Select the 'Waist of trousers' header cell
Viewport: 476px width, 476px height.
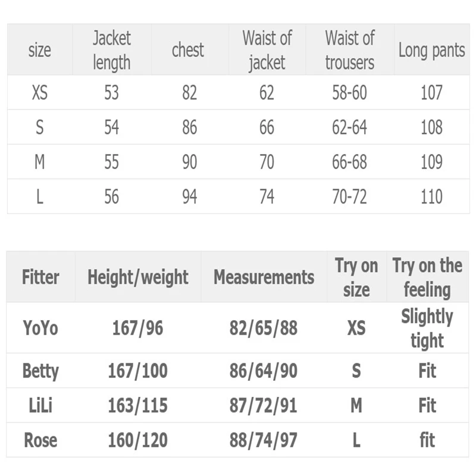tap(350, 50)
